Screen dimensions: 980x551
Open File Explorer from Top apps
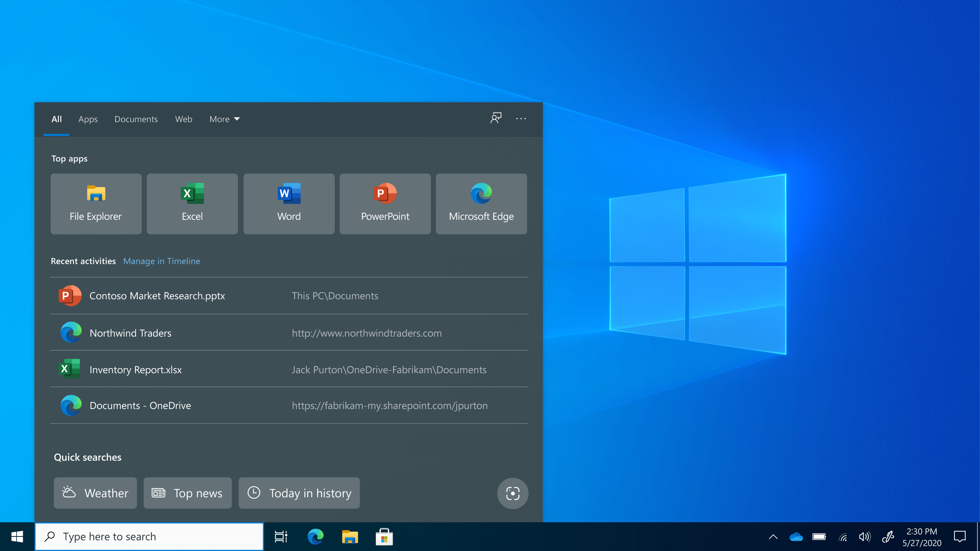pos(95,204)
